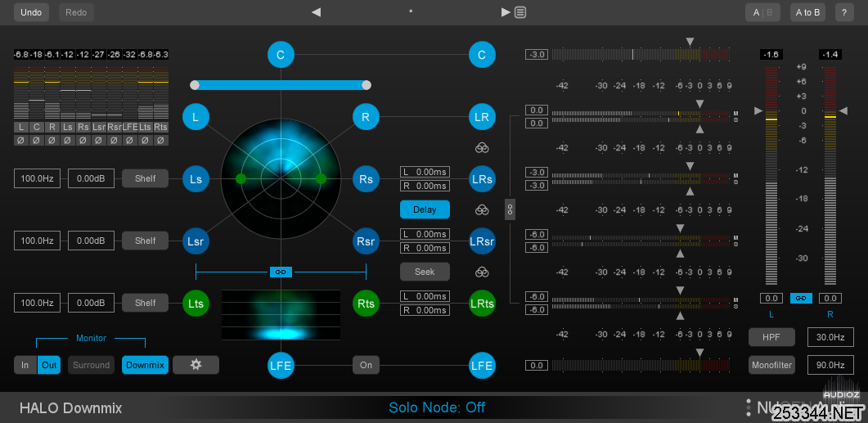Open the preset list icon
This screenshot has height=423, width=868.
coord(520,11)
